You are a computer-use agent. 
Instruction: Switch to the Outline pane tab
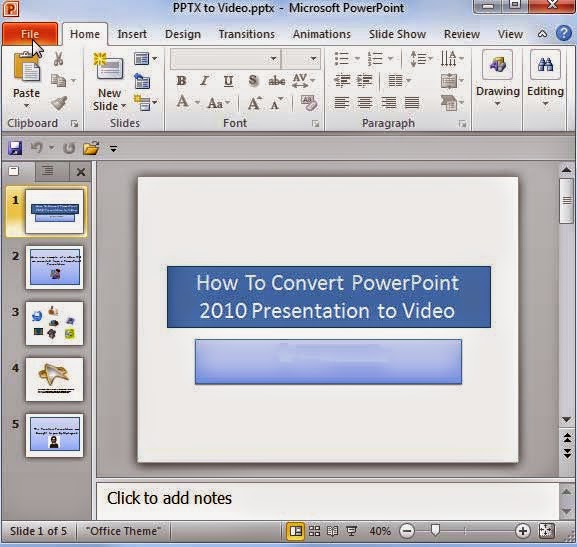(47, 170)
